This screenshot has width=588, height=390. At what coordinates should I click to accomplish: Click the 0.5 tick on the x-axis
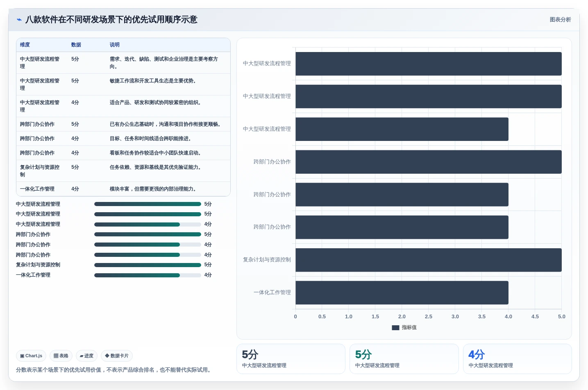[x=322, y=317]
